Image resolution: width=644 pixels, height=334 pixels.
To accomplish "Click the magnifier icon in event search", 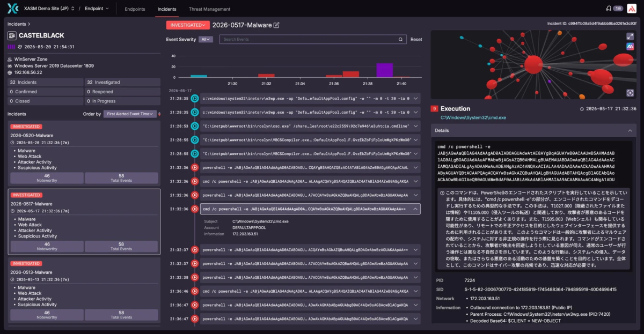I will 401,39.
